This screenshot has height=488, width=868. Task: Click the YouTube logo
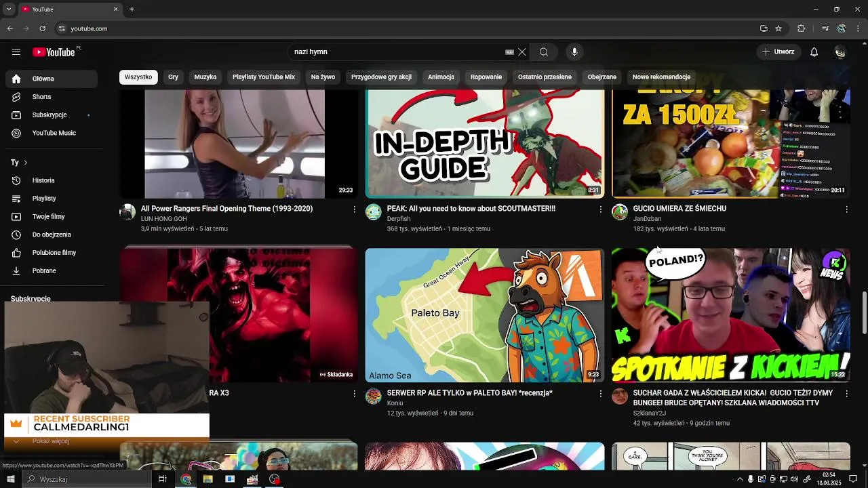pyautogui.click(x=54, y=52)
